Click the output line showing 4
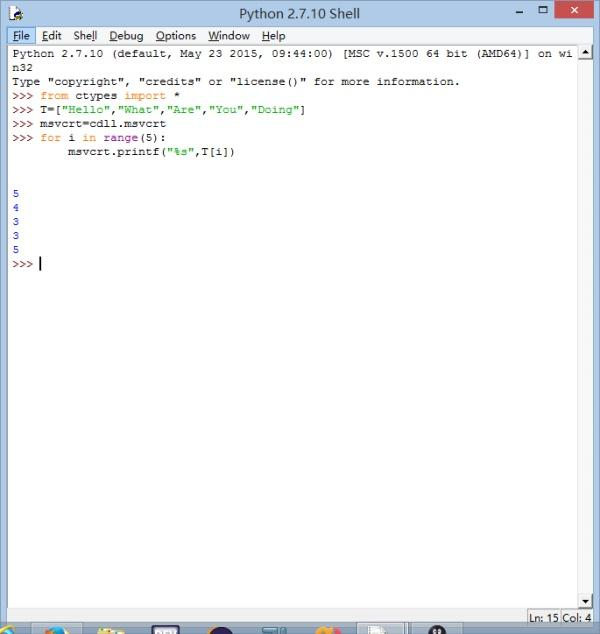The width and height of the screenshot is (600, 634). coord(16,208)
